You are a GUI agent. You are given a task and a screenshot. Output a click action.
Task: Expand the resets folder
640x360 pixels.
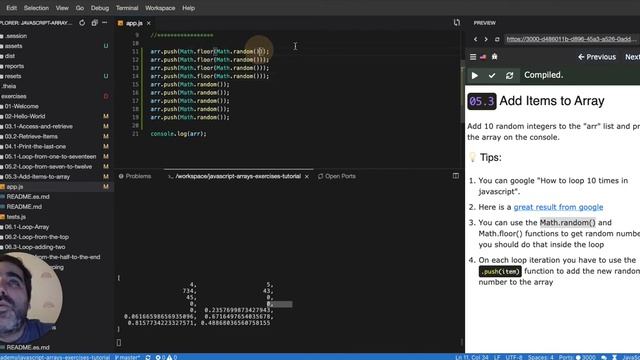point(13,76)
